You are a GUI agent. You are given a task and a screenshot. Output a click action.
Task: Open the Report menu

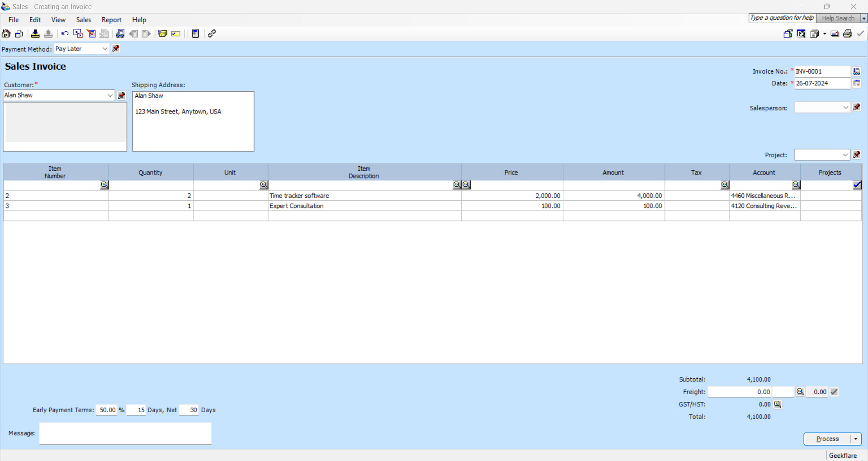click(x=111, y=19)
